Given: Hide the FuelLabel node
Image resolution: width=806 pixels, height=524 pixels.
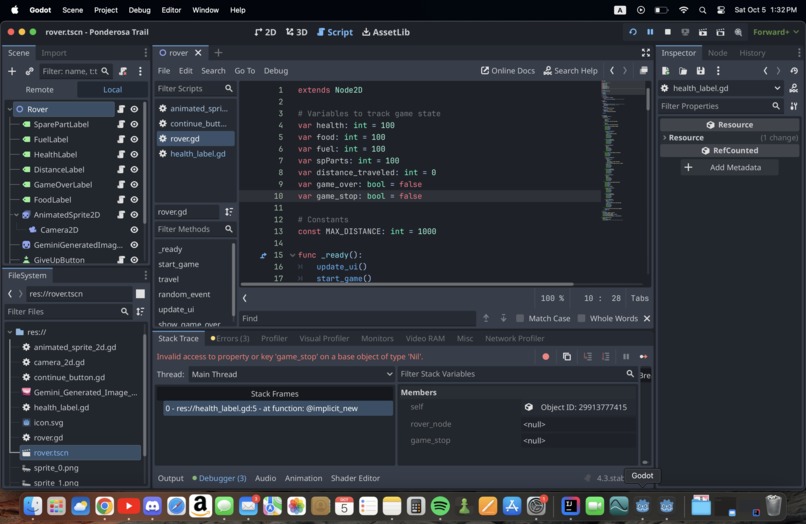Looking at the screenshot, I should pos(134,139).
